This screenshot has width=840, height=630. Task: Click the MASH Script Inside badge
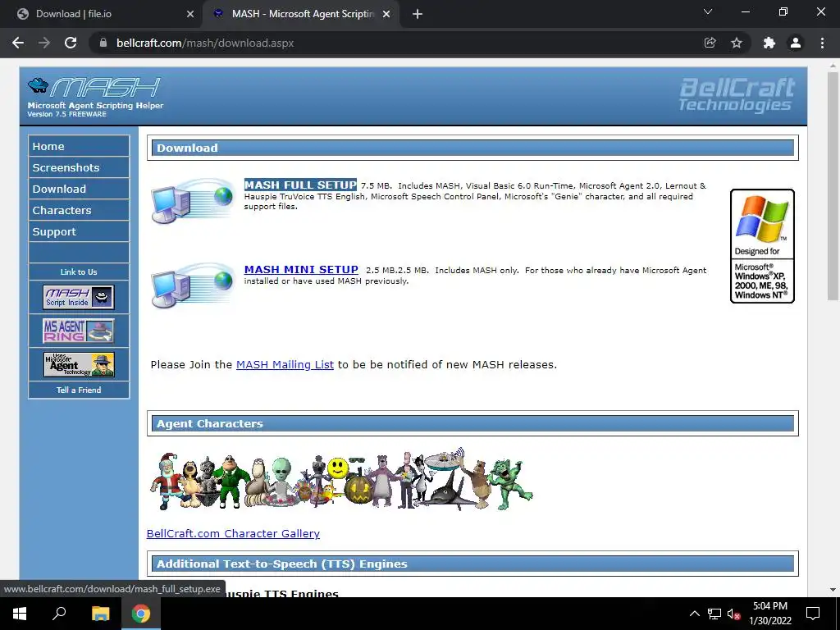point(79,297)
